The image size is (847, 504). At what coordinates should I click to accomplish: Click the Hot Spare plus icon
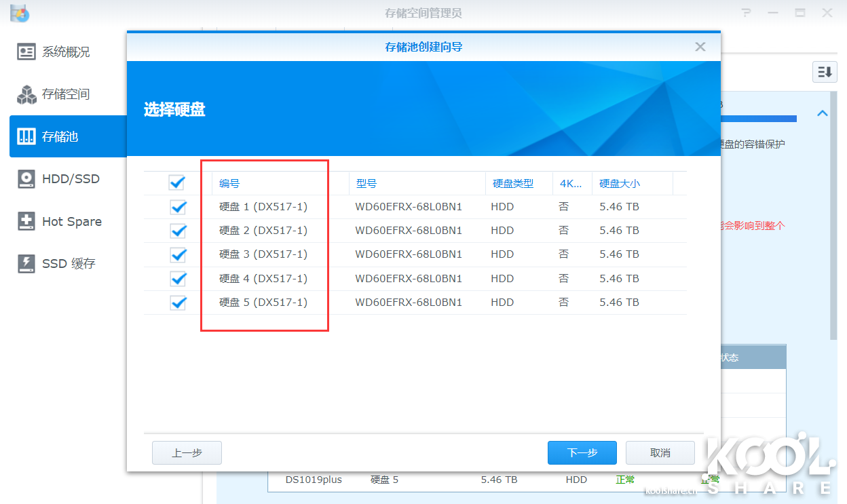coord(26,221)
